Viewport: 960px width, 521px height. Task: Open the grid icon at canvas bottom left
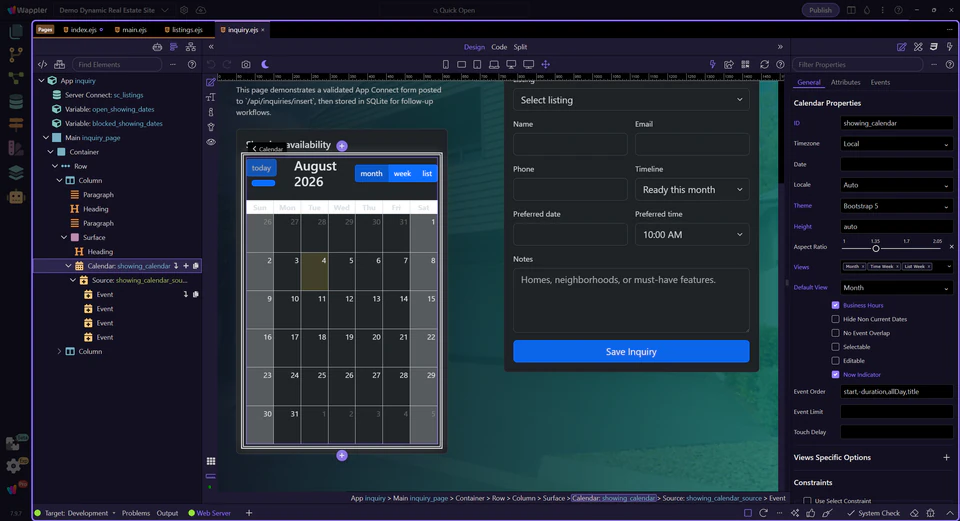pyautogui.click(x=211, y=461)
